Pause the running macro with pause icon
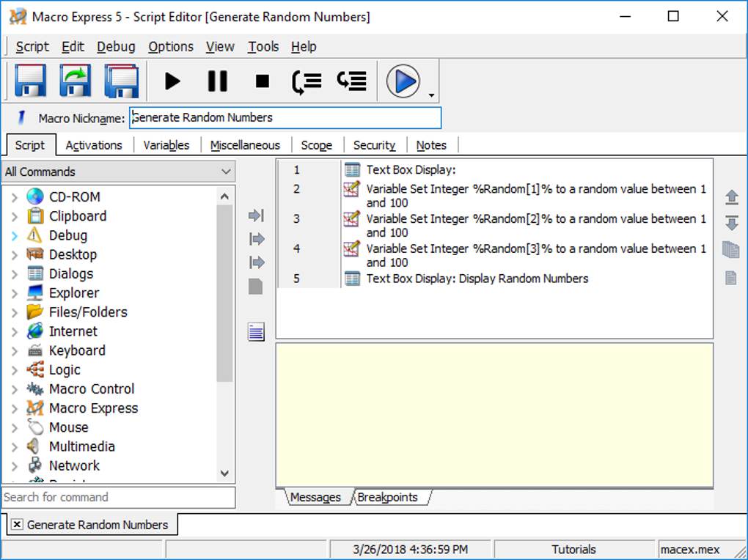 (217, 81)
